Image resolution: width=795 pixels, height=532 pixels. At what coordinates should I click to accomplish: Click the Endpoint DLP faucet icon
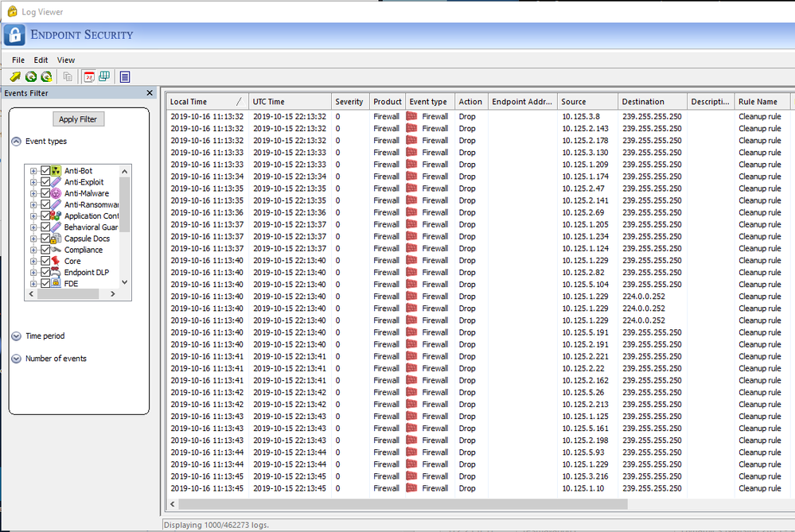point(56,272)
